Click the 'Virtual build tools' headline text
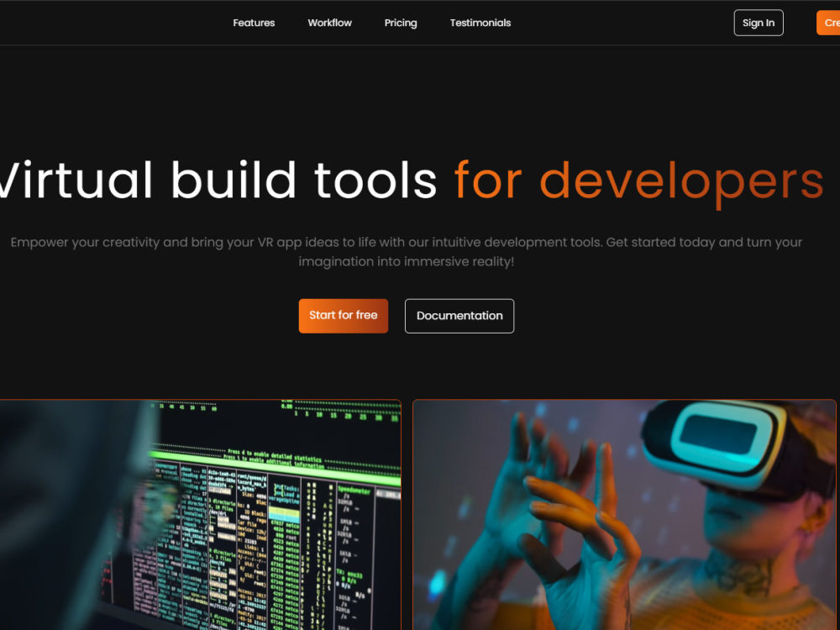Image resolution: width=840 pixels, height=630 pixels. click(217, 180)
